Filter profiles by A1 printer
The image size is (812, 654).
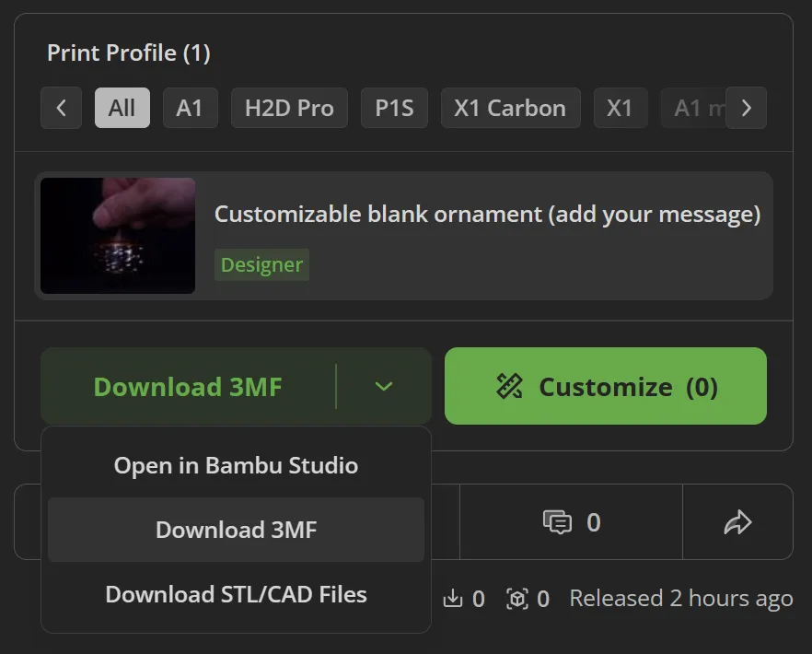coord(190,108)
